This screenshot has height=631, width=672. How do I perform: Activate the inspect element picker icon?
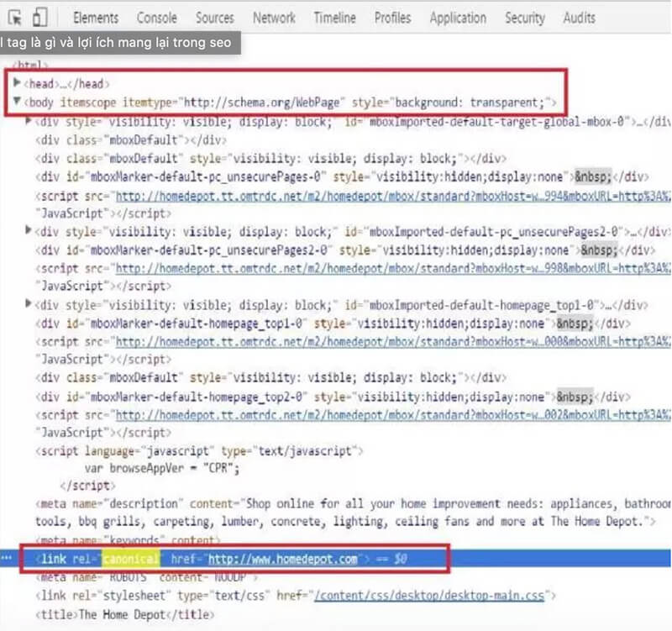click(x=15, y=18)
